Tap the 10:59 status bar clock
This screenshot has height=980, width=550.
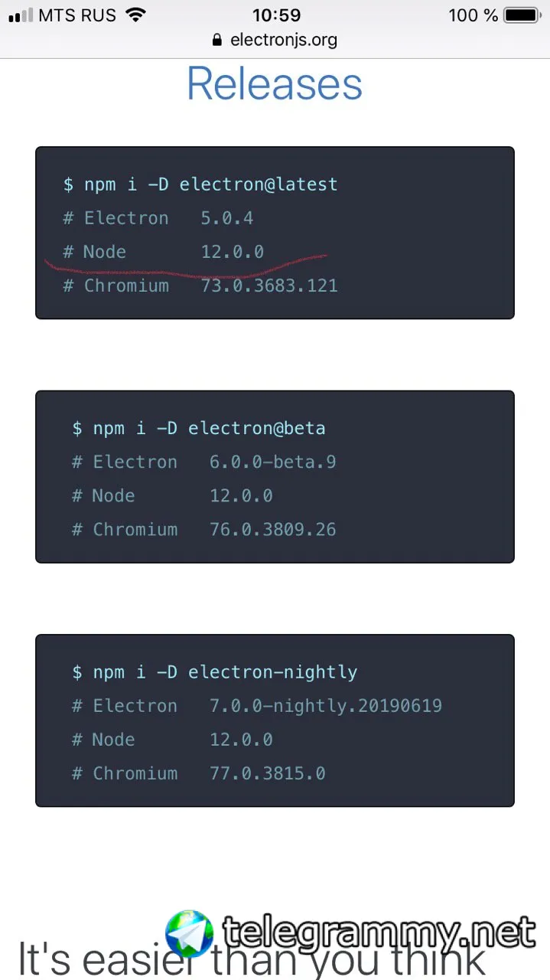tap(276, 15)
